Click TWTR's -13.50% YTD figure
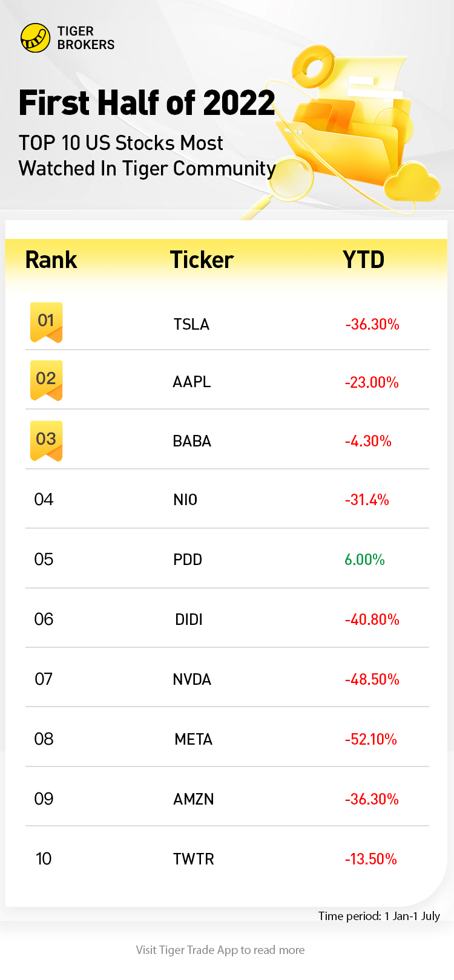 coord(370,859)
